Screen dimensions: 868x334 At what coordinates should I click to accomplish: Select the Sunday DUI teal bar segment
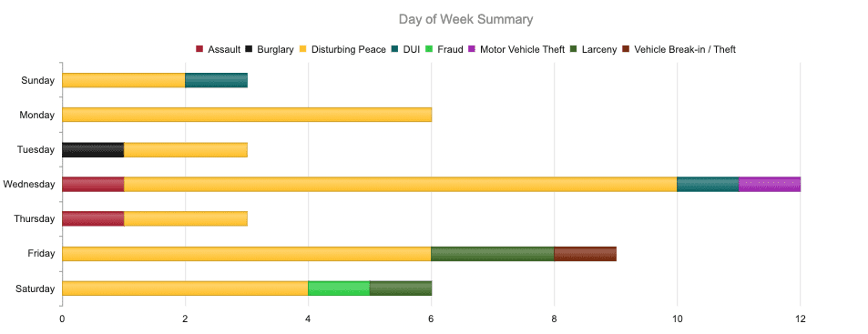click(216, 80)
